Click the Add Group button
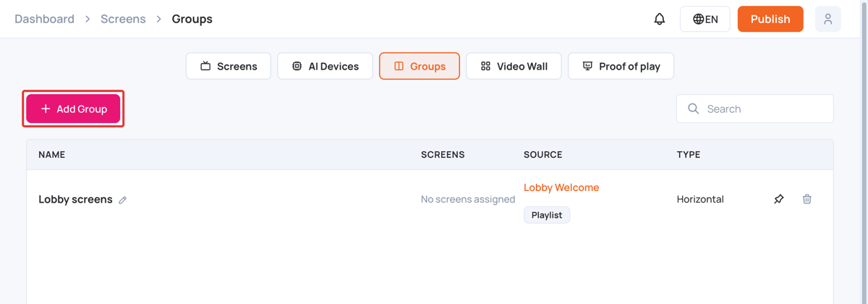 pyautogui.click(x=73, y=109)
